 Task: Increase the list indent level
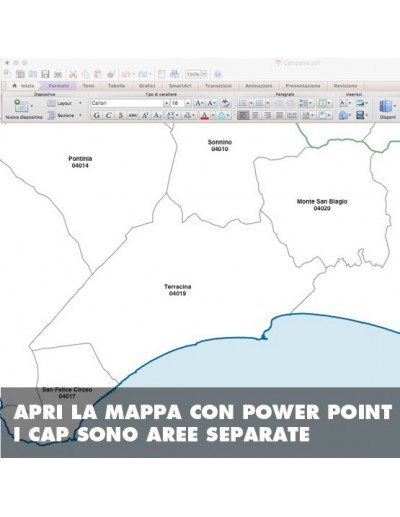pyautogui.click(x=290, y=103)
